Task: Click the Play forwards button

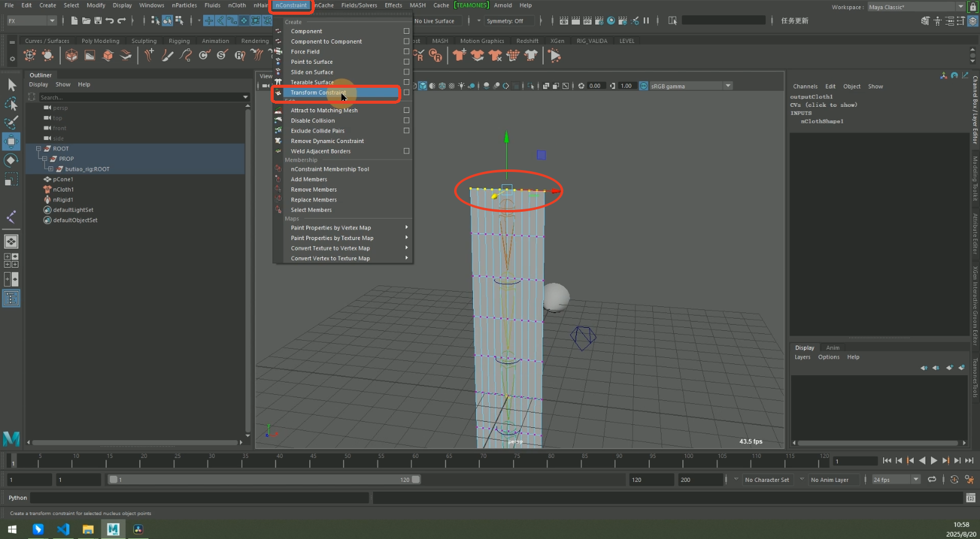Action: click(934, 460)
